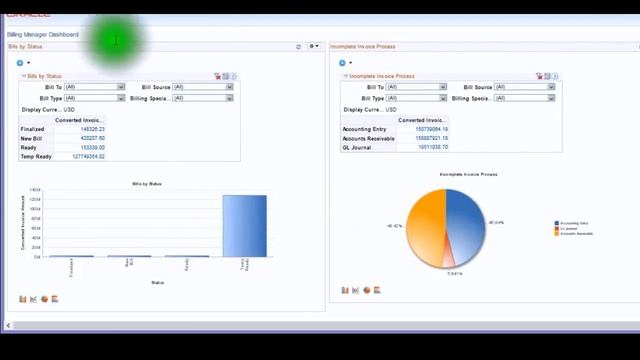Image resolution: width=640 pixels, height=360 pixels.
Task: Open the Accounts Receivable amount link
Action: pos(432,138)
